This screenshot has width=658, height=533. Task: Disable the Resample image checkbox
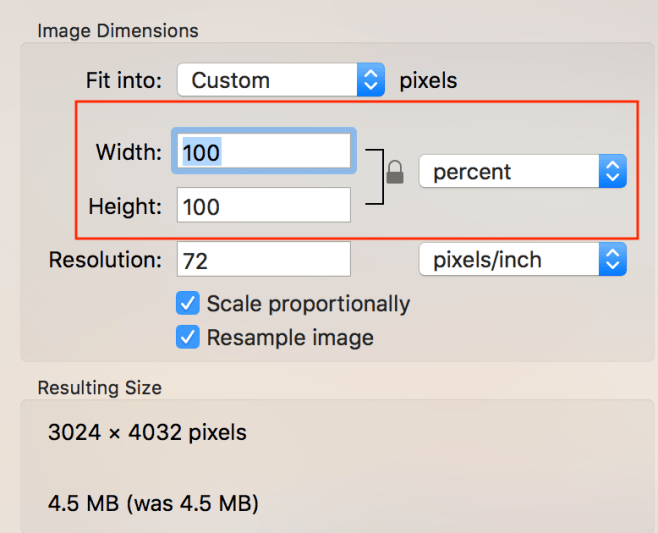coord(188,337)
